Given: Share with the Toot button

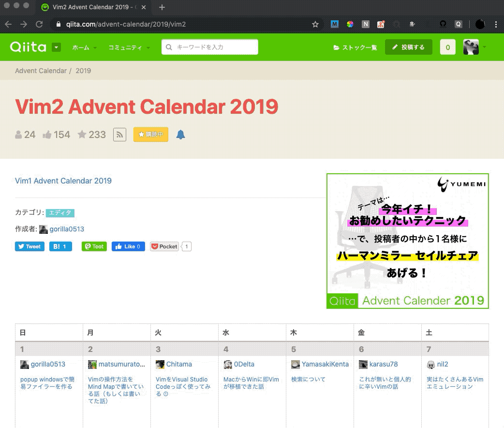Looking at the screenshot, I should point(94,246).
